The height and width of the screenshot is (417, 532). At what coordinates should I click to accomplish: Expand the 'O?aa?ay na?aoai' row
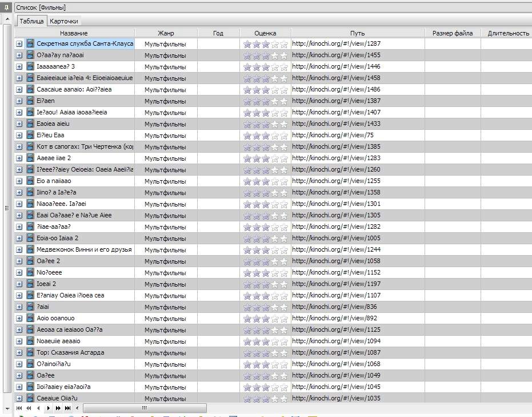pos(19,55)
